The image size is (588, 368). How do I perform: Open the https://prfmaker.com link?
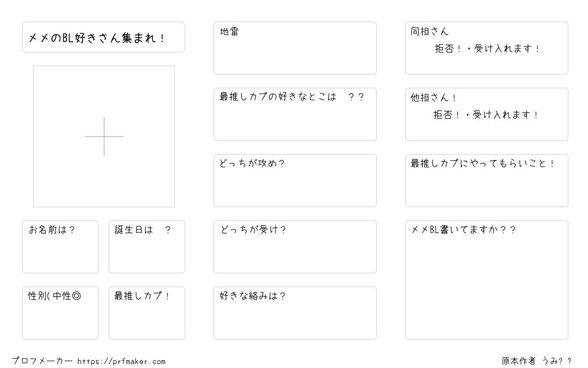122,362
